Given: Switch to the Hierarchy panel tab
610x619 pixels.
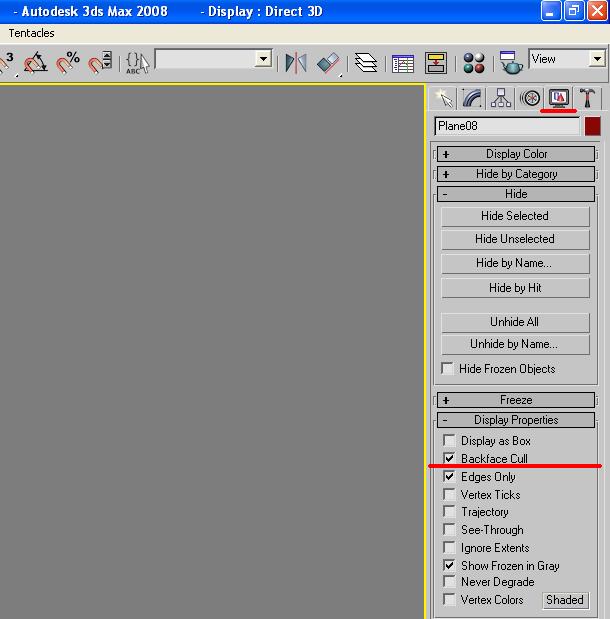Looking at the screenshot, I should click(x=501, y=98).
